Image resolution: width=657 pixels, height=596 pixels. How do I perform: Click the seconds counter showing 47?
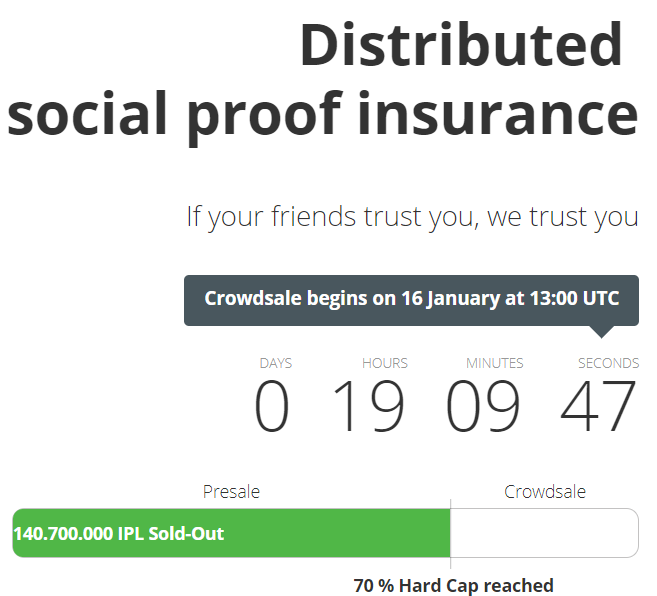[x=598, y=405]
